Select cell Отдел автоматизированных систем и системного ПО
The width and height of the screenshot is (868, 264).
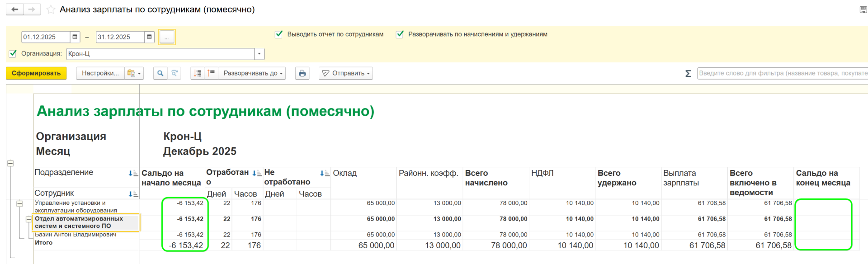click(86, 222)
